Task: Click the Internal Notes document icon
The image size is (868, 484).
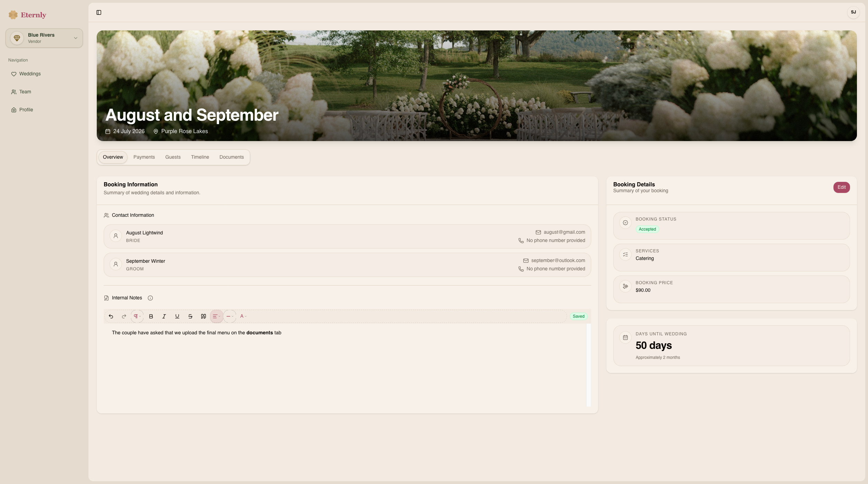Action: click(x=106, y=298)
